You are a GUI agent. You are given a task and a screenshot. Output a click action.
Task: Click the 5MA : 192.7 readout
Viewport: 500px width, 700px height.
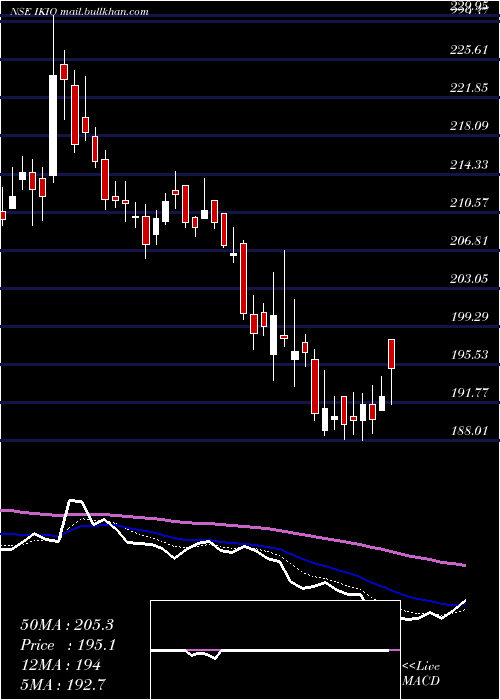(64, 685)
